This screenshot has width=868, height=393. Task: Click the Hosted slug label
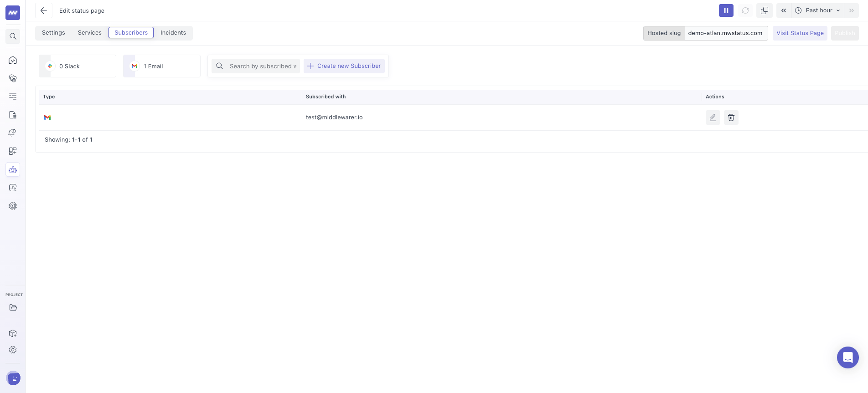[x=664, y=33]
